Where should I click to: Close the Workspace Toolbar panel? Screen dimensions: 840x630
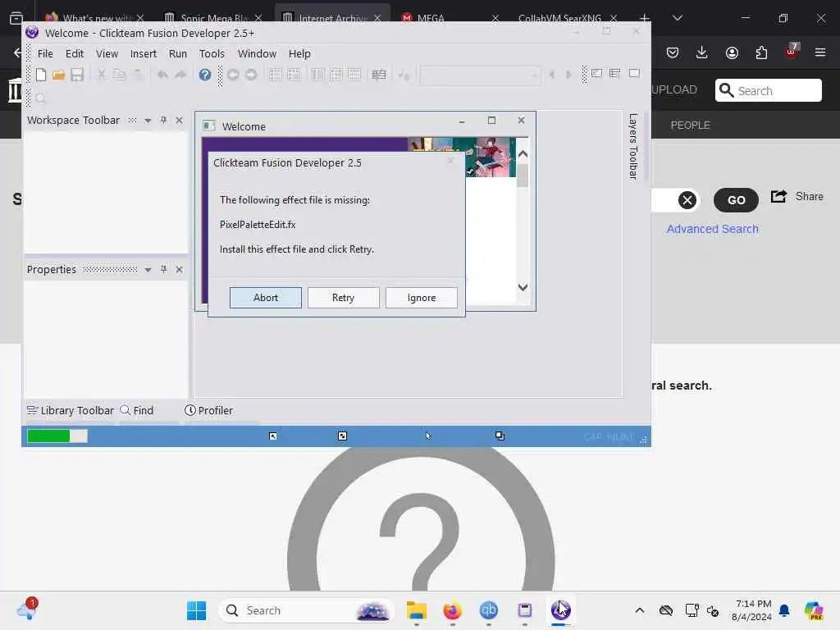click(180, 120)
